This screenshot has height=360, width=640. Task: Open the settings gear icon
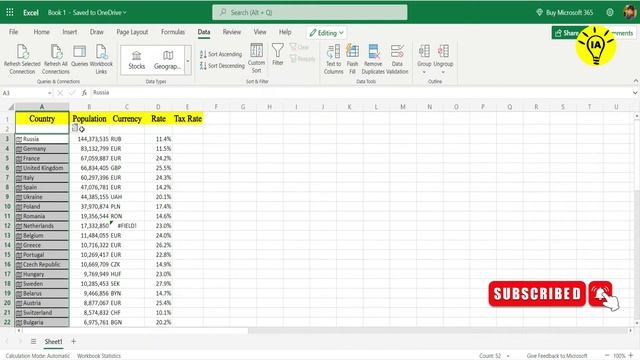pos(610,12)
